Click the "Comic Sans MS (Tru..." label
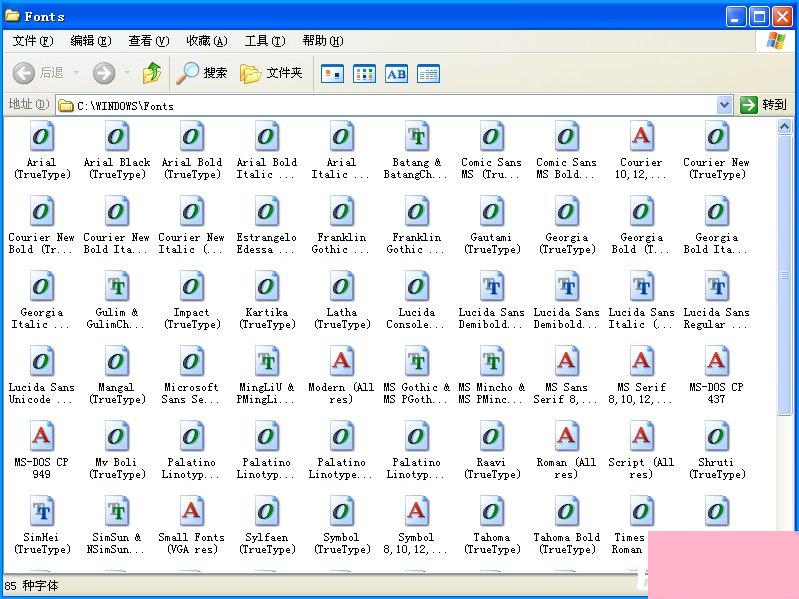 pyautogui.click(x=491, y=168)
